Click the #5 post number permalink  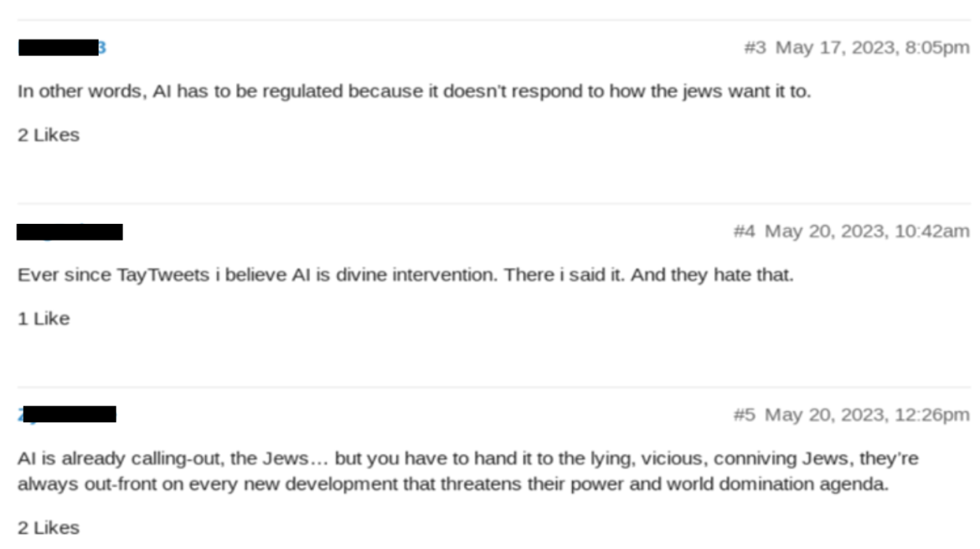click(x=745, y=415)
